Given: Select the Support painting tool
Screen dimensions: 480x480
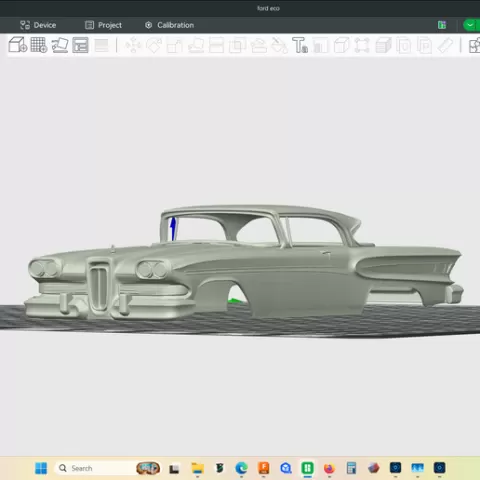Looking at the screenshot, I should click(258, 46).
